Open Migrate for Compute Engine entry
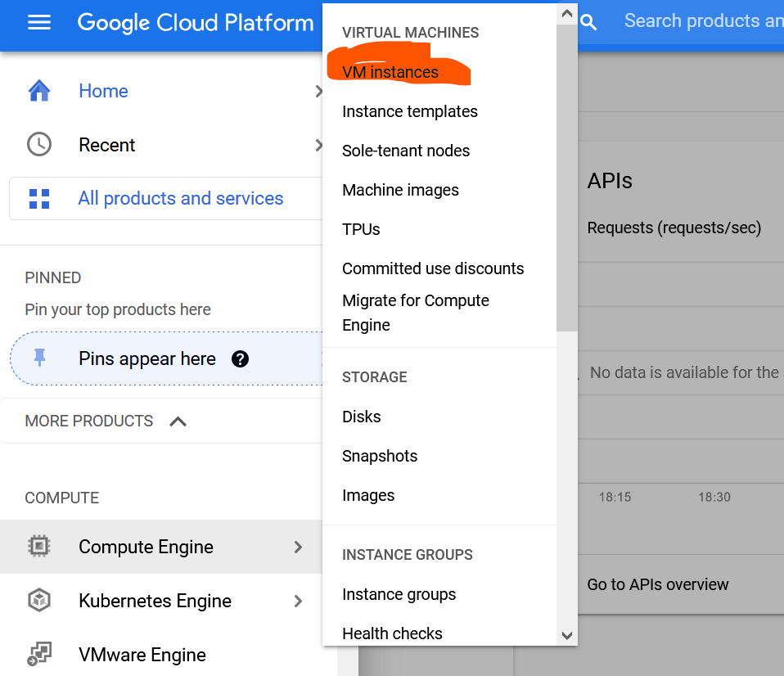 coord(416,313)
